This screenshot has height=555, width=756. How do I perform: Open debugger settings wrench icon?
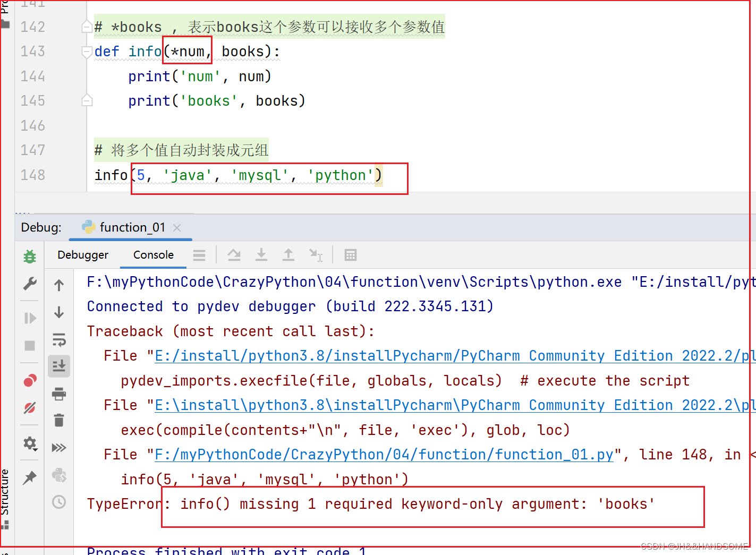tap(30, 284)
